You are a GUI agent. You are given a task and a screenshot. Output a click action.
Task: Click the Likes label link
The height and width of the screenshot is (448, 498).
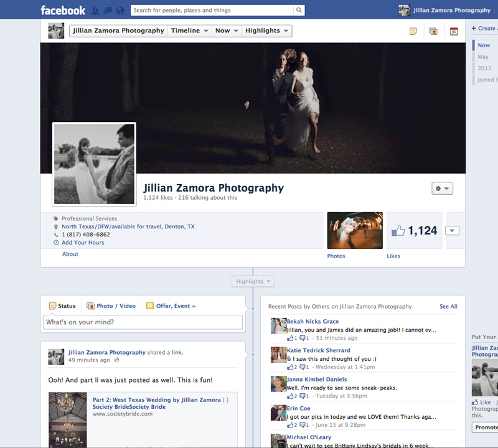coord(393,256)
